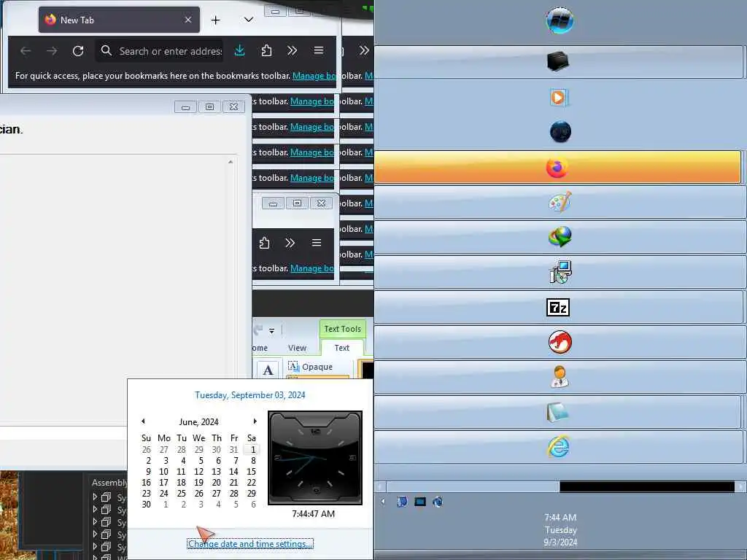Screen dimensions: 747x560
Task: Open the Firefox Downloads panel
Action: click(x=239, y=50)
